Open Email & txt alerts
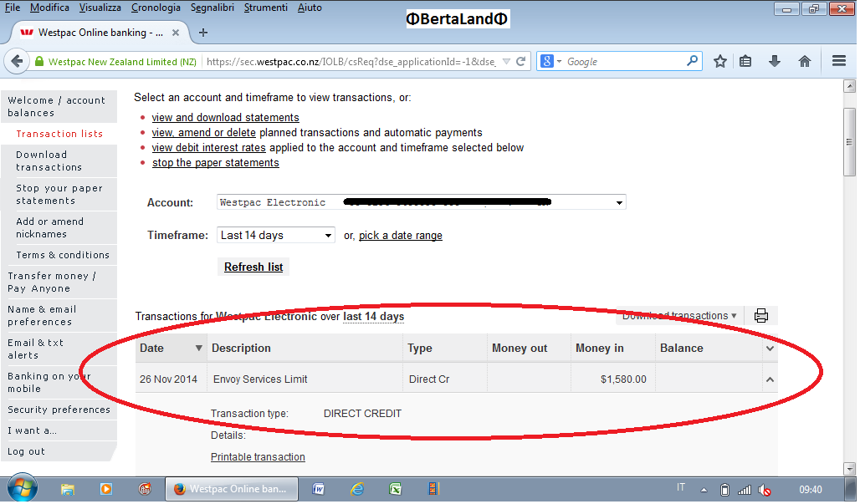Screen dimensions: 860x504 coord(59,349)
